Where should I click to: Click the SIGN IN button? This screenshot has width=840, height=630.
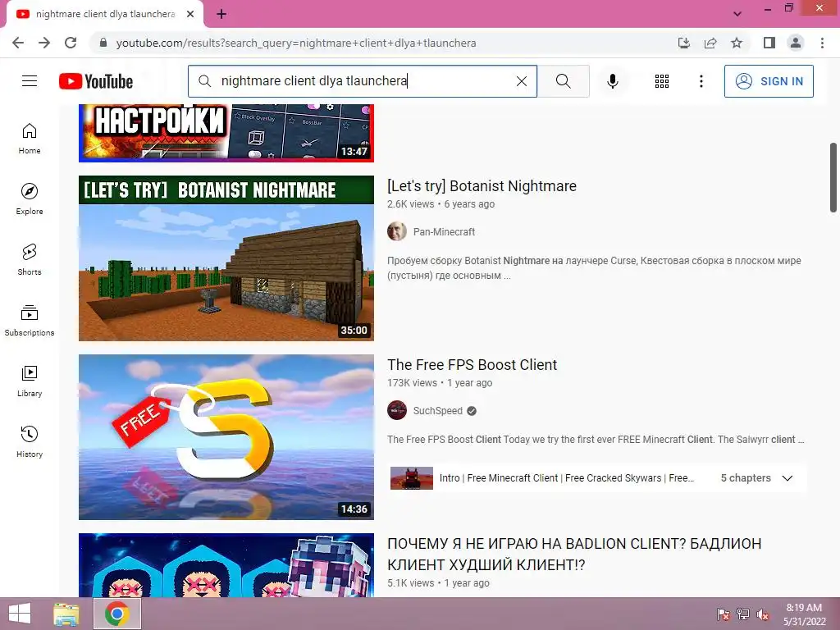coord(769,81)
